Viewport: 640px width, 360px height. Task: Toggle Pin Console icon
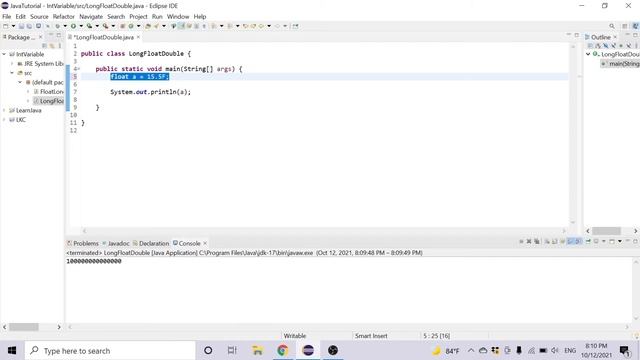(x=588, y=242)
